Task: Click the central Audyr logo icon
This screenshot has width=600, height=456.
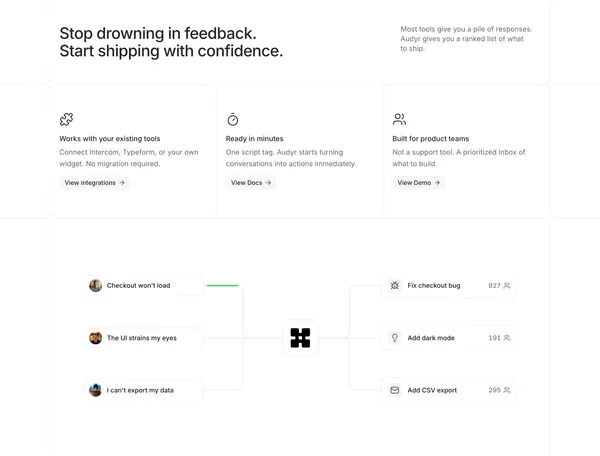Action: click(300, 338)
